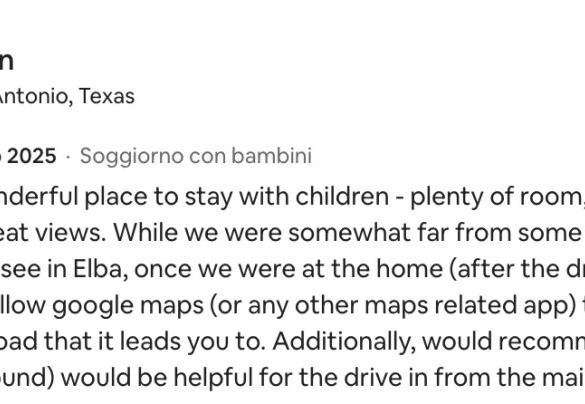The width and height of the screenshot is (585, 404).
Task: Click the dot separator after the date
Action: pos(68,157)
